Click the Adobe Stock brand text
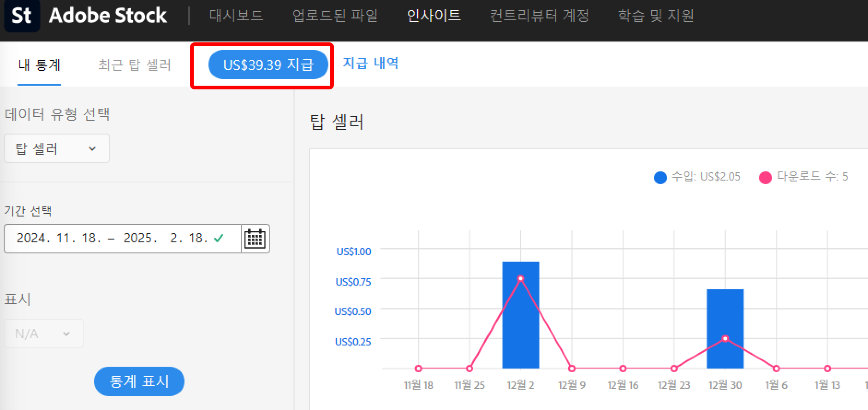 pos(107,16)
